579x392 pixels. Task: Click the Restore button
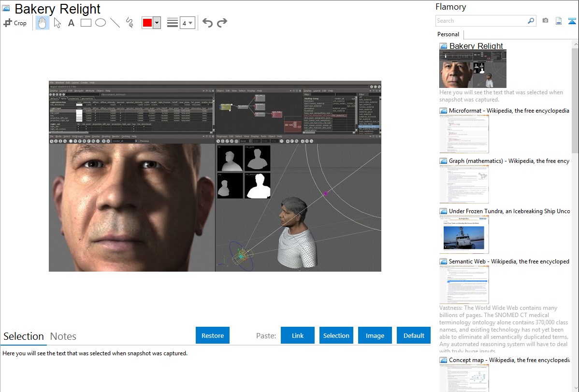click(x=213, y=335)
